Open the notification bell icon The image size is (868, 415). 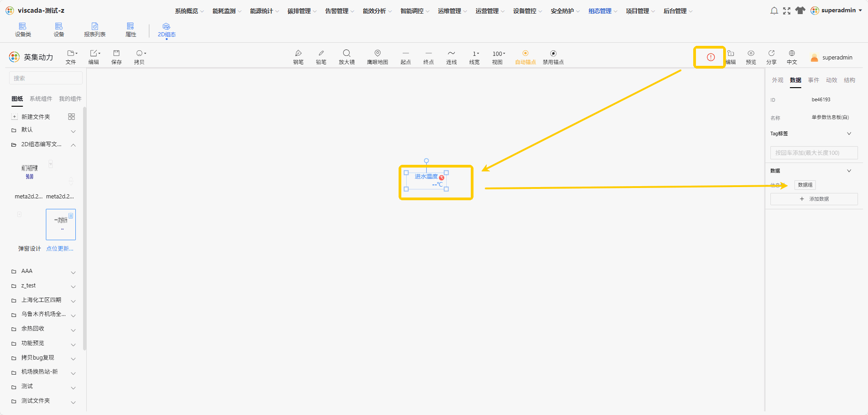click(x=774, y=10)
